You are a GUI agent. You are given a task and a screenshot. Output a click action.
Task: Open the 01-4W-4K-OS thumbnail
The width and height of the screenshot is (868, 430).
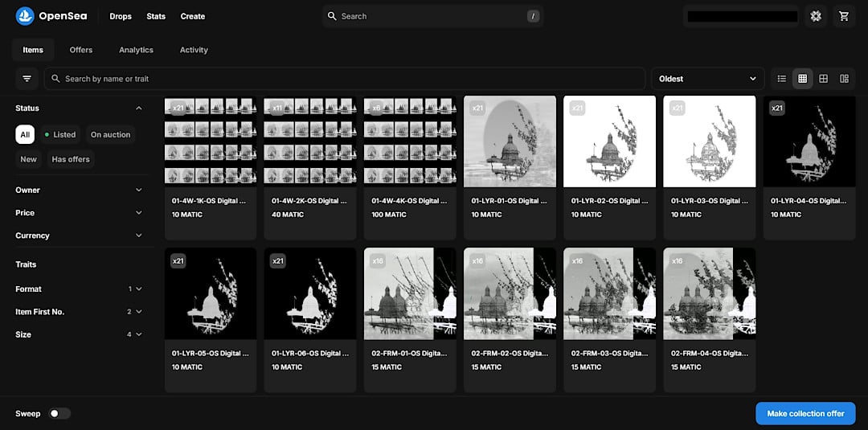410,141
